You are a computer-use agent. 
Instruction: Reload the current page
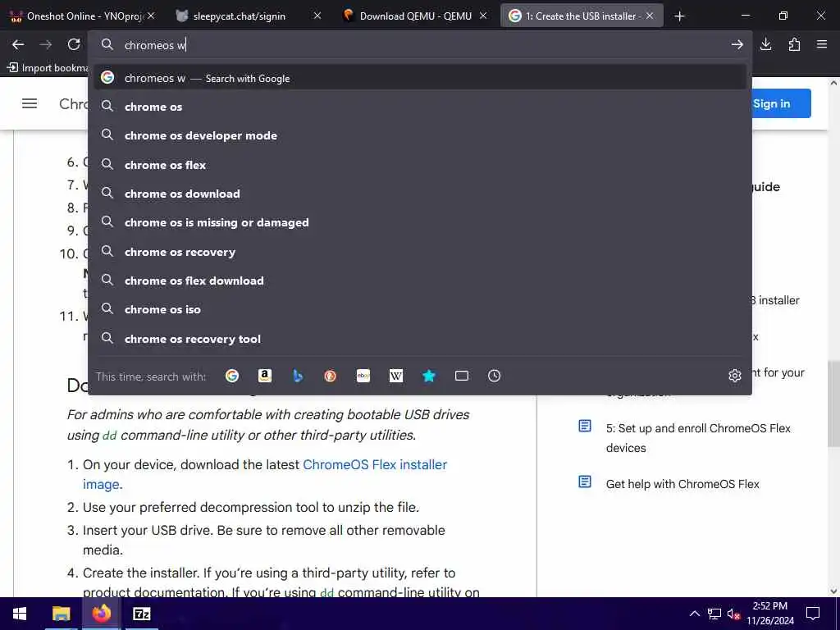pos(74,45)
